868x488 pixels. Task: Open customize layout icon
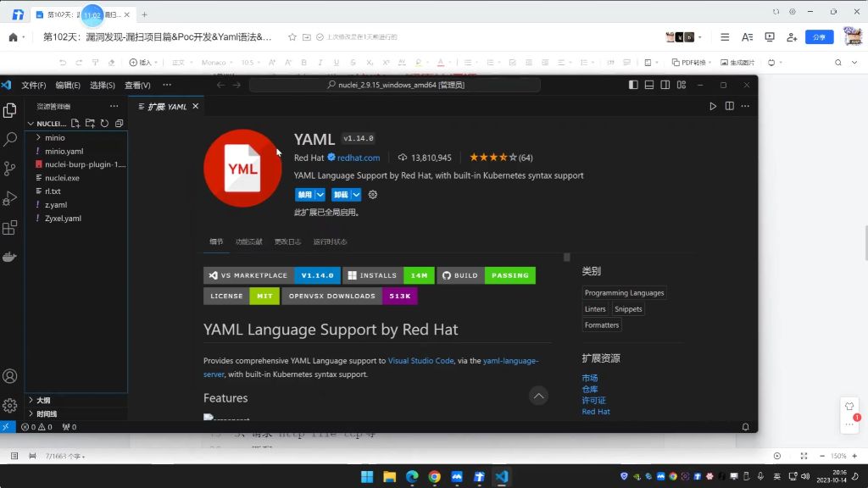click(x=682, y=85)
